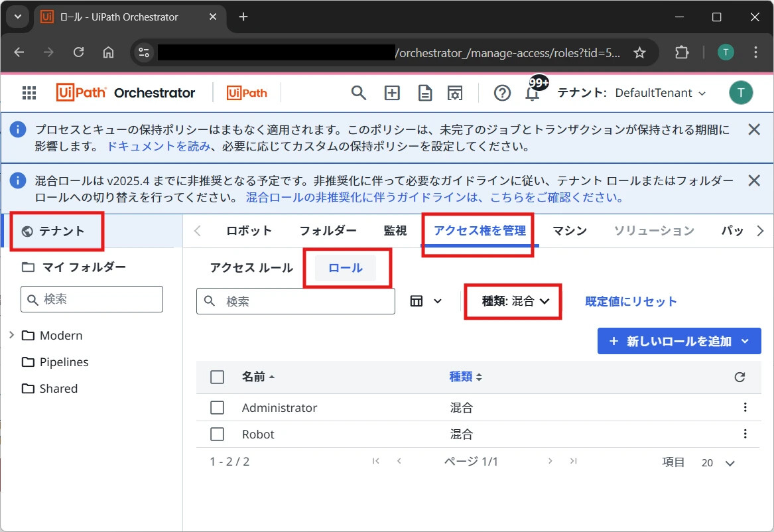Viewport: 774px width, 532px height.
Task: Open the 種類: 混合 filter dropdown
Action: click(x=515, y=301)
